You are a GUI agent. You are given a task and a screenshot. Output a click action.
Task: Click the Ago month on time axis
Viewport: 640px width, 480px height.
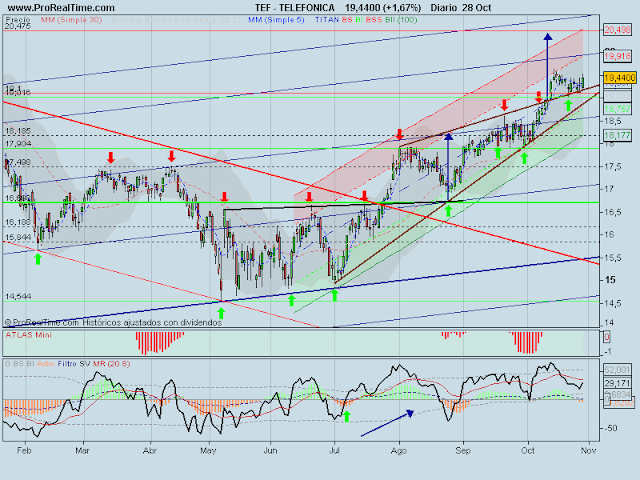coord(399,451)
